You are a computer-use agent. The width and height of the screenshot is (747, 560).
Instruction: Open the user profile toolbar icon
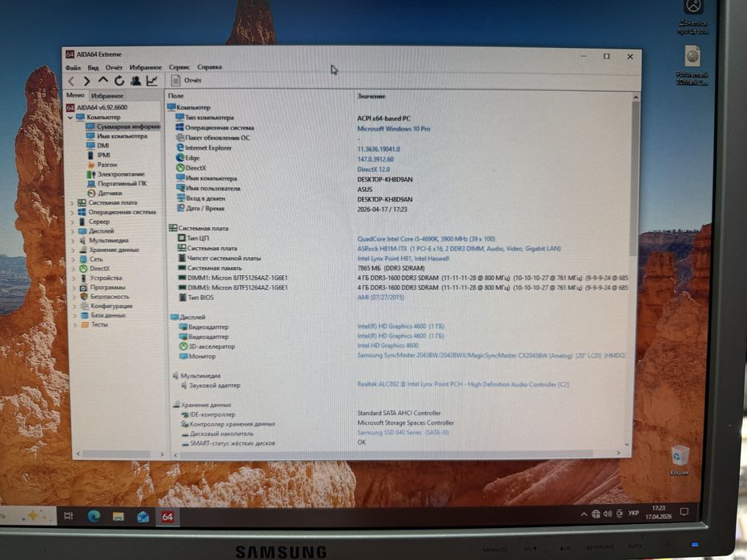click(136, 81)
